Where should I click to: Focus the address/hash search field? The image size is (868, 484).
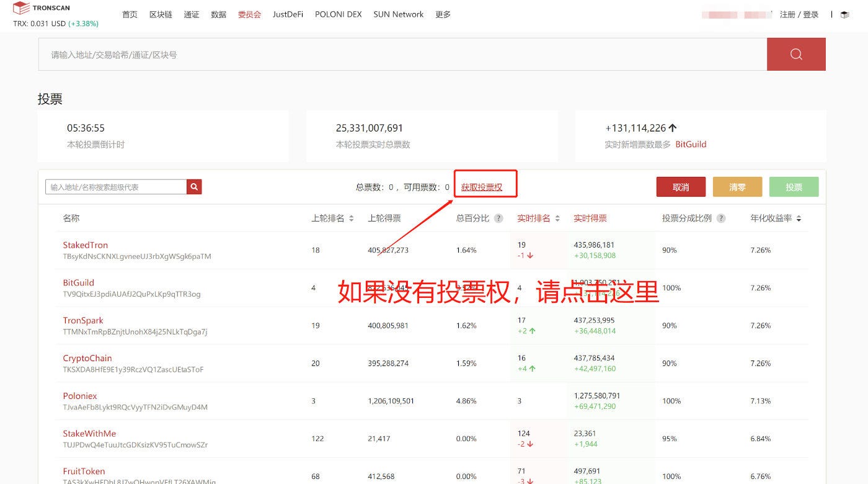(x=402, y=54)
